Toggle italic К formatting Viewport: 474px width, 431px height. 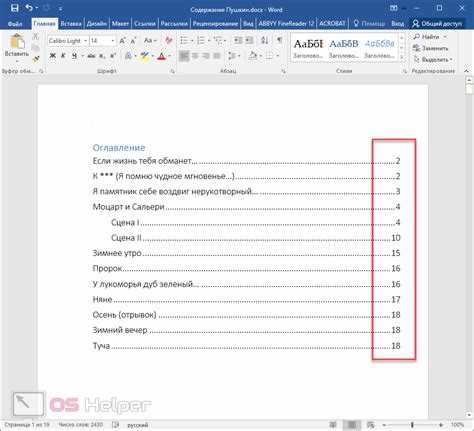click(x=63, y=56)
